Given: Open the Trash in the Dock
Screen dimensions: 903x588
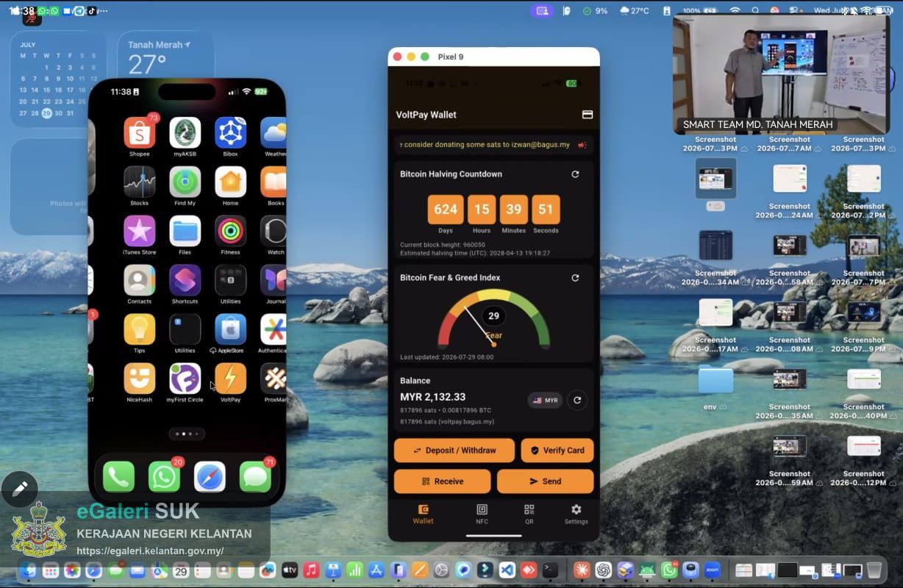Looking at the screenshot, I should click(874, 570).
